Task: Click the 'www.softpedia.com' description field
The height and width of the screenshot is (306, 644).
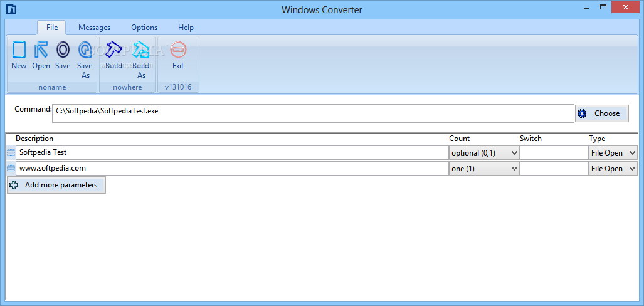Action: tap(232, 169)
